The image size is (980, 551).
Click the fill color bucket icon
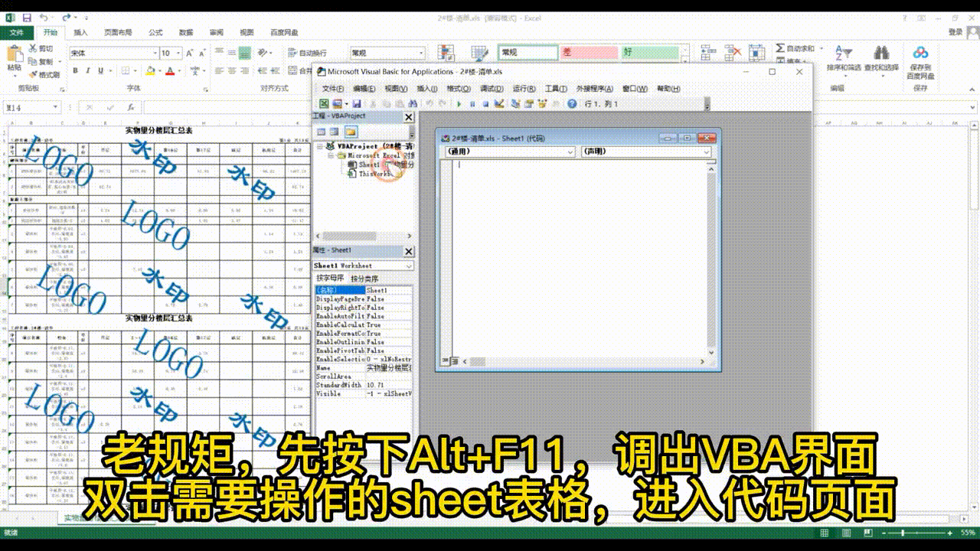point(151,70)
